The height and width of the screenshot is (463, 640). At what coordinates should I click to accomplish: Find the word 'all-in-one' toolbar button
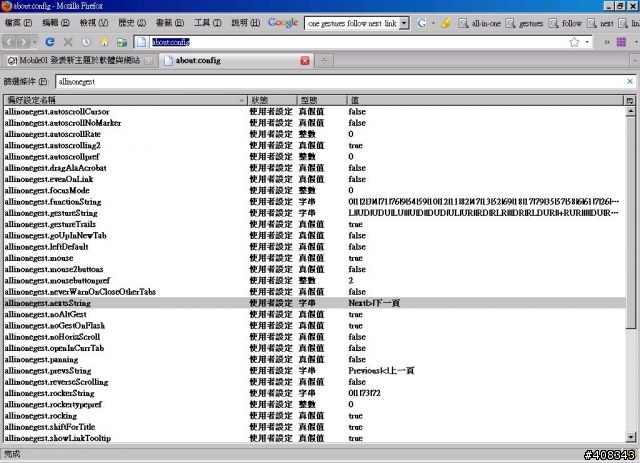click(479, 23)
